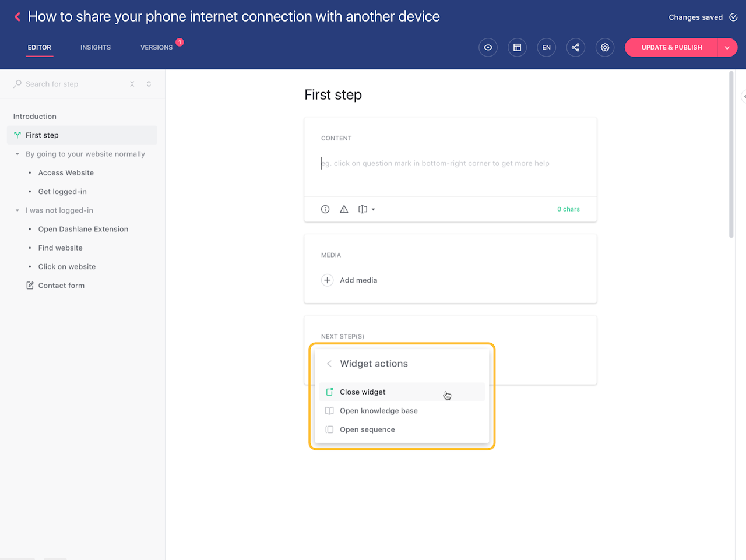Insert info callout in content
The height and width of the screenshot is (560, 746).
325,209
